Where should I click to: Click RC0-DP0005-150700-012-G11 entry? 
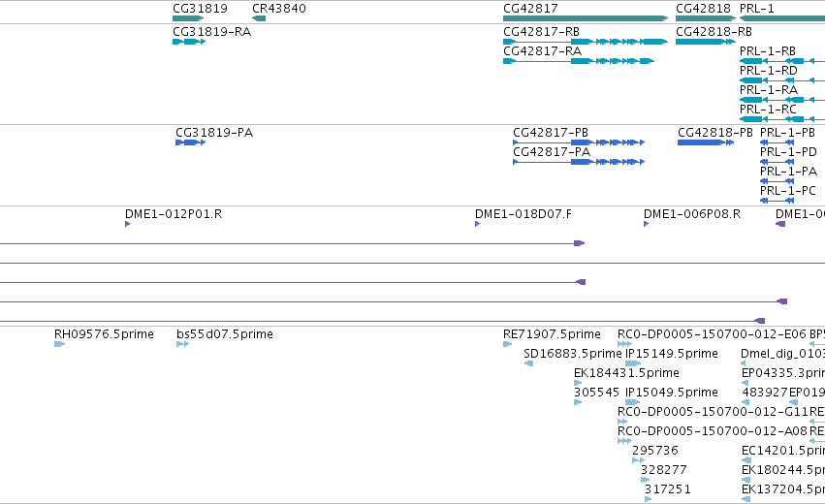click(x=713, y=412)
